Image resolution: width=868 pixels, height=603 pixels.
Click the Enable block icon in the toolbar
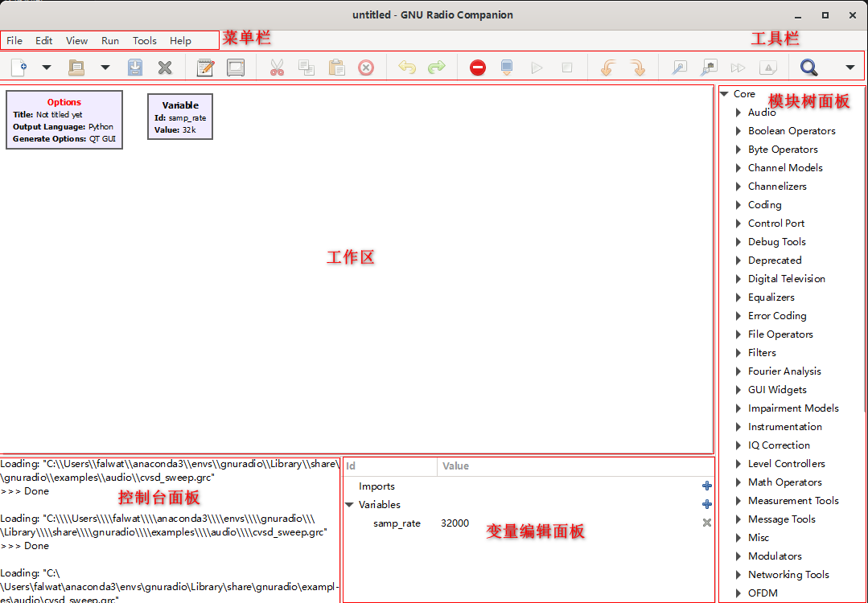tap(679, 68)
